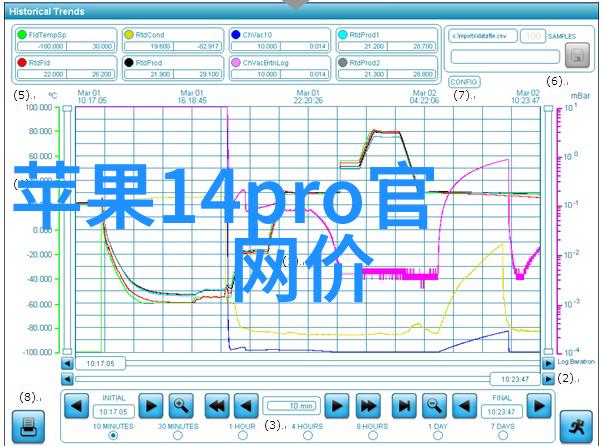Screen dimensions: 604x447
Task: Click the 10:17:05 start scrollbar thumb
Action: tap(100, 363)
